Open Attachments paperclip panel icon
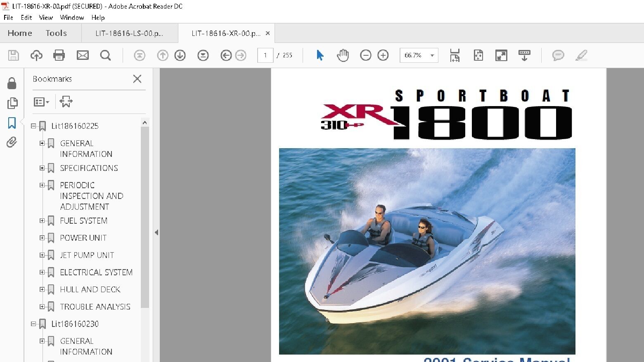Screen dimensions: 644x362 tap(12, 142)
